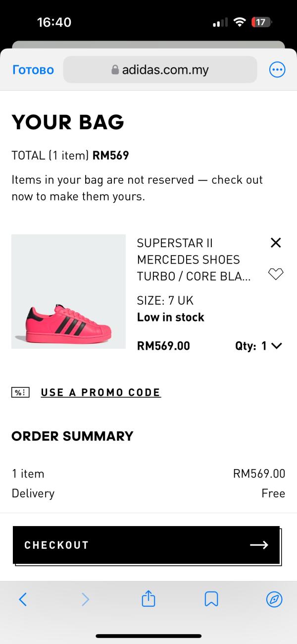Add the shoes to wishlist with heart icon
The height and width of the screenshot is (644, 297).
276,274
